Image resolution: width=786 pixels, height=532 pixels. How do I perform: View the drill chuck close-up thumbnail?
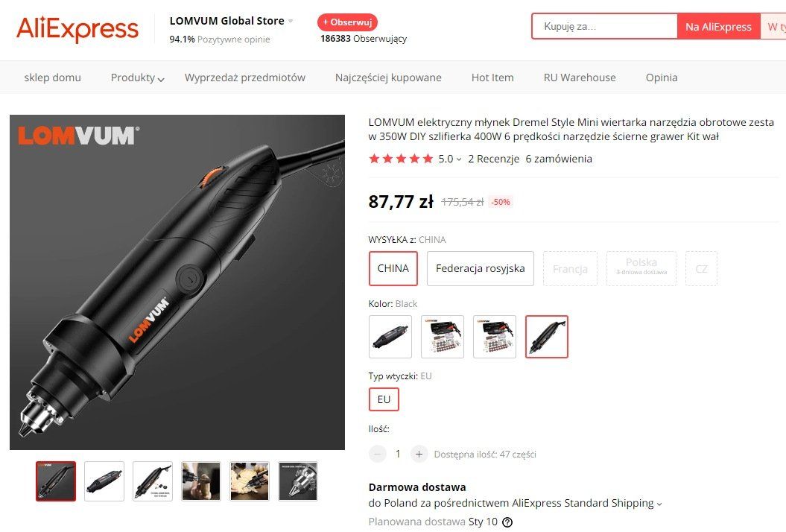coord(298,481)
